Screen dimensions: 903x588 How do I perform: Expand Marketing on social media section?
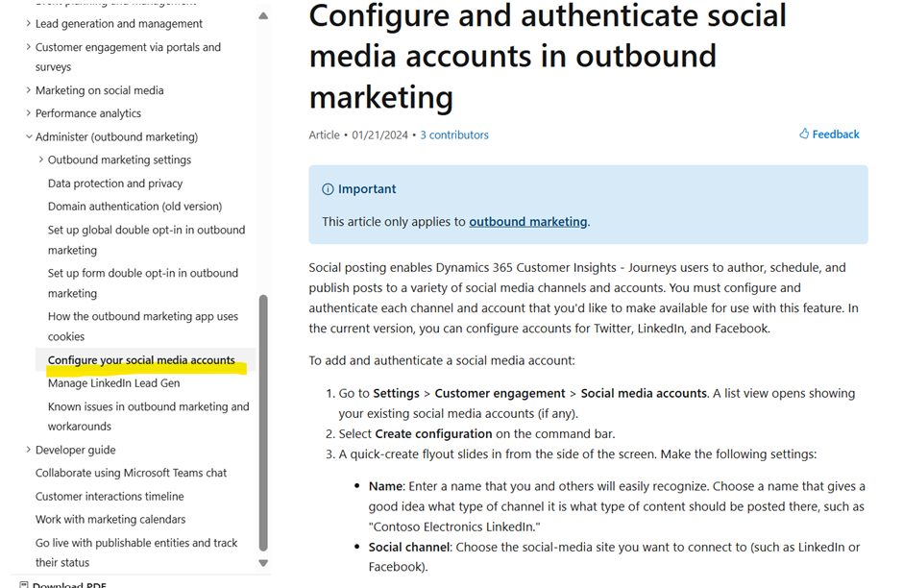[x=28, y=90]
